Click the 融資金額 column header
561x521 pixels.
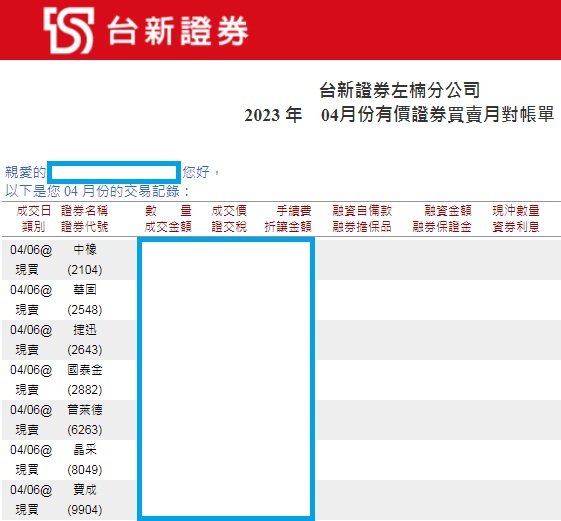click(x=448, y=211)
